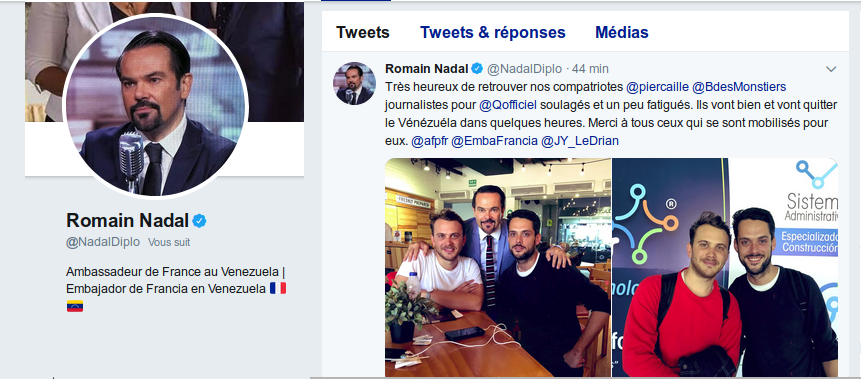Select the Médias tab
861x379 pixels.
622,32
